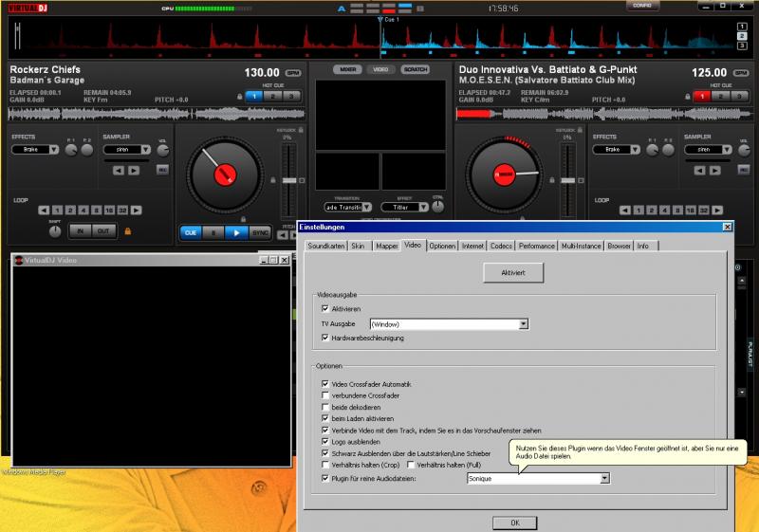
Task: Click left deck loop increase arrow
Action: pyautogui.click(x=137, y=210)
